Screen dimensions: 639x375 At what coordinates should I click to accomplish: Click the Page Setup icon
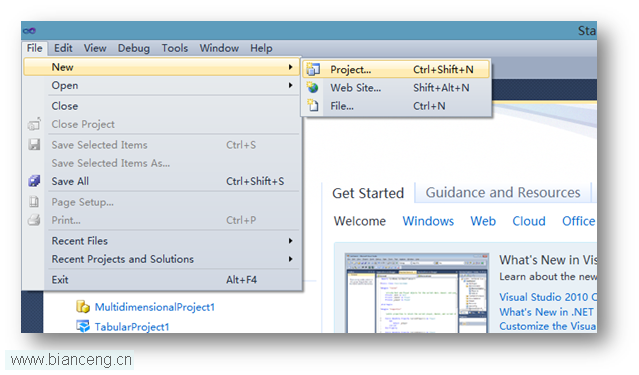(34, 202)
